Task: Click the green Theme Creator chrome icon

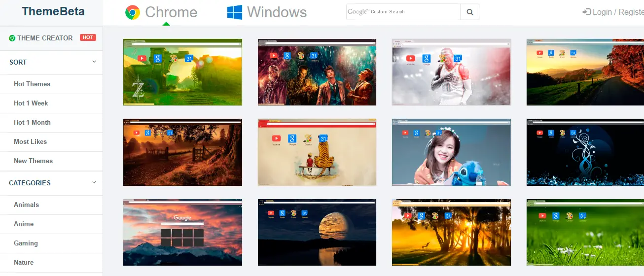Action: pos(12,38)
